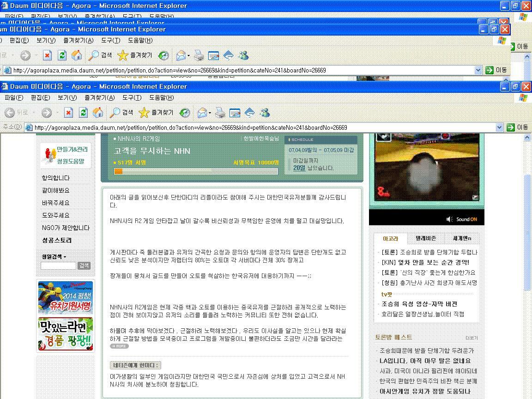
Task: Click Print icon in front window toolbar
Action: pyautogui.click(x=220, y=113)
